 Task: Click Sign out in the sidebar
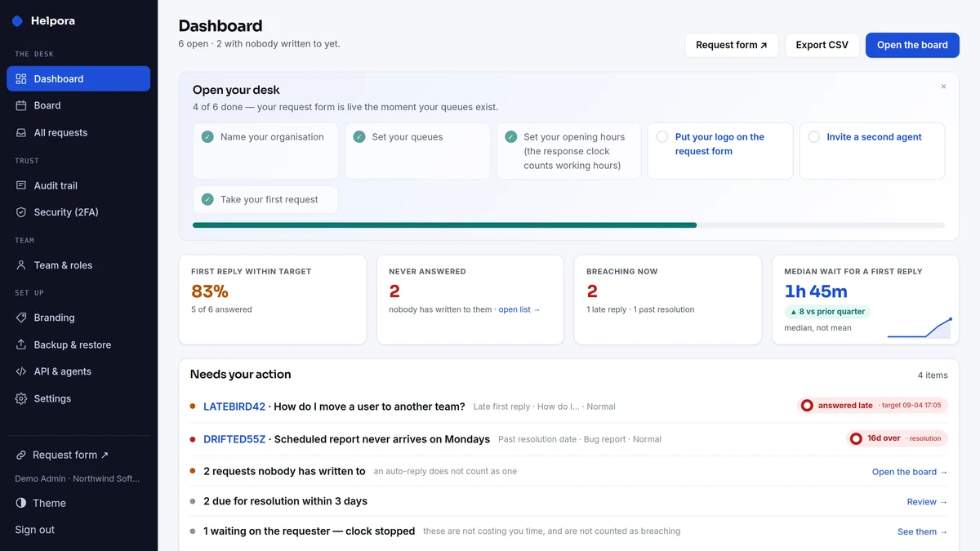coord(35,530)
